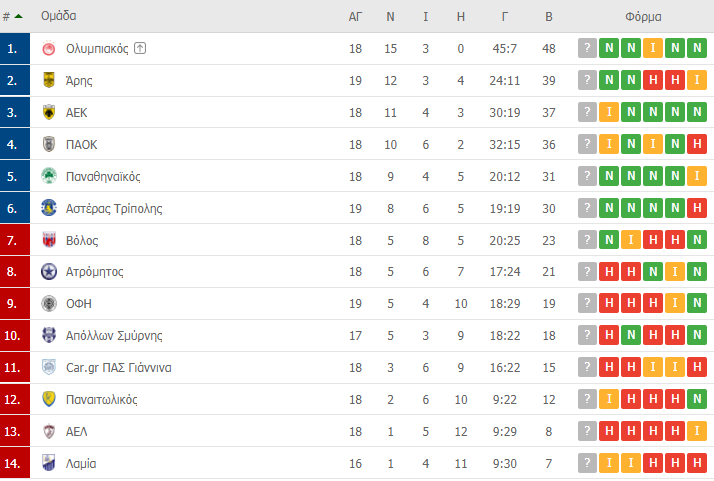Click the Παναθηναϊκός green clover logo
Screen dimensions: 714x481
click(49, 176)
